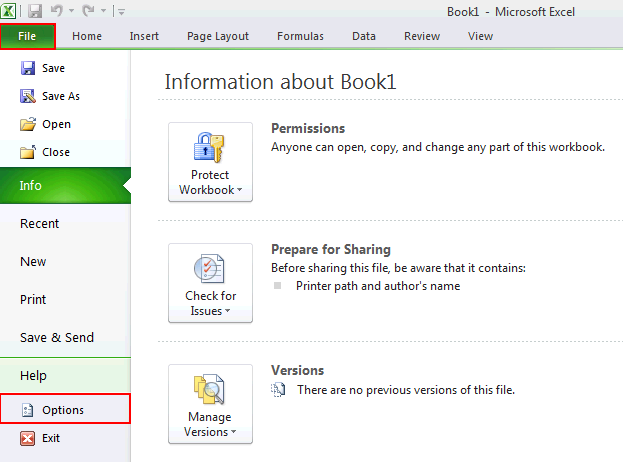Expand the Check for Issues dropdown
Viewport: 623px width, 462px height.
[x=210, y=283]
